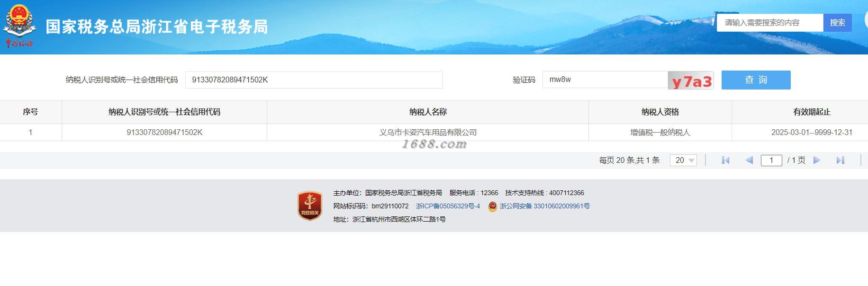Go to the next results page

point(817,161)
